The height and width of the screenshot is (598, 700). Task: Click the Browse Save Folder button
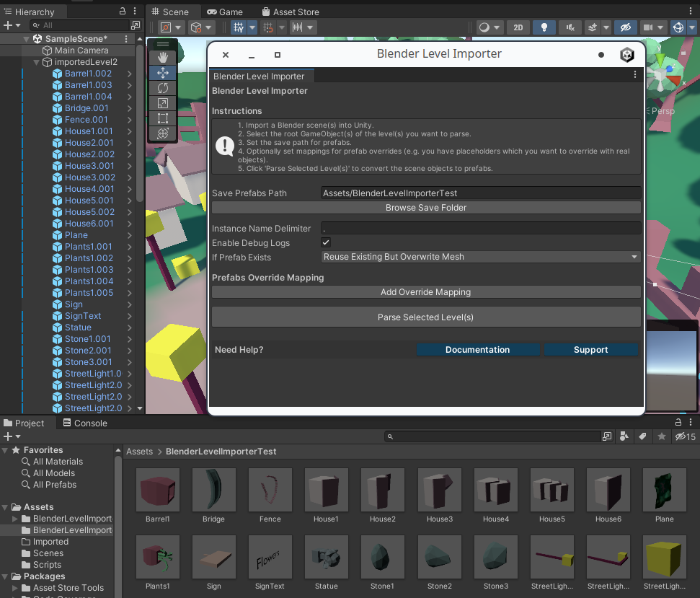(x=426, y=208)
